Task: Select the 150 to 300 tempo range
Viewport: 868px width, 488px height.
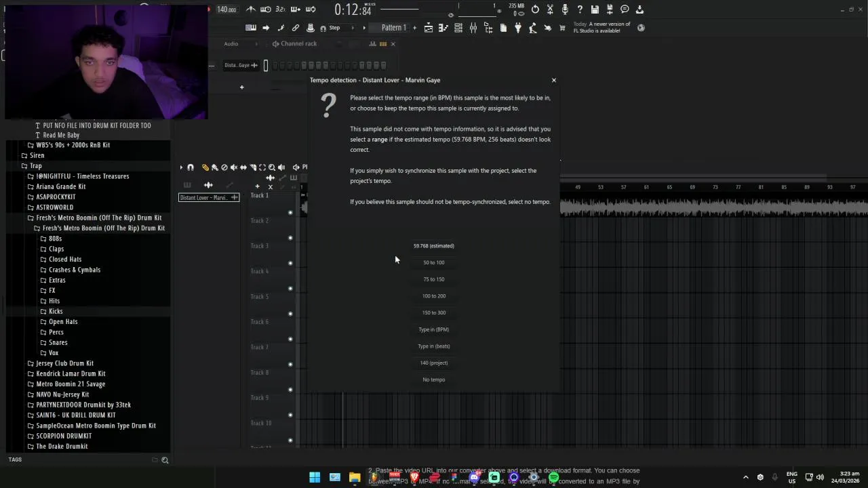Action: coord(434,313)
